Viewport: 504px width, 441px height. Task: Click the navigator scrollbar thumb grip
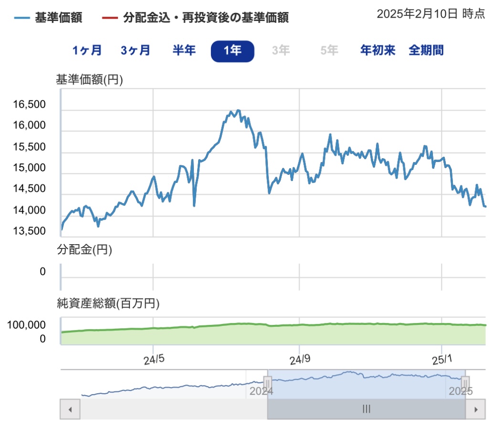pyautogui.click(x=367, y=409)
